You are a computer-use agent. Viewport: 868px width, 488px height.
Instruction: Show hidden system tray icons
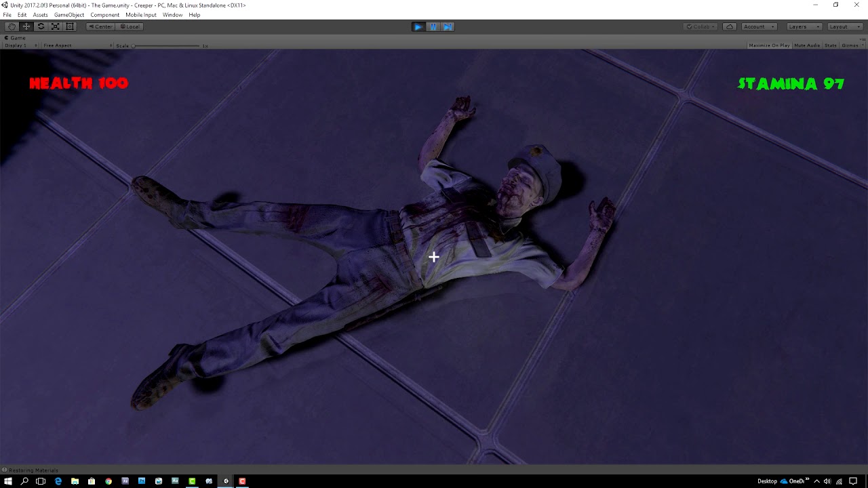click(x=816, y=481)
